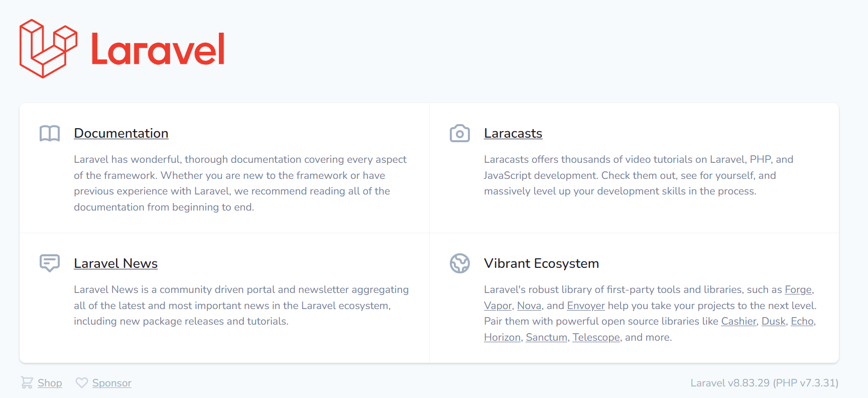This screenshot has height=398, width=868.
Task: Go to the Vapor link
Action: click(x=498, y=306)
